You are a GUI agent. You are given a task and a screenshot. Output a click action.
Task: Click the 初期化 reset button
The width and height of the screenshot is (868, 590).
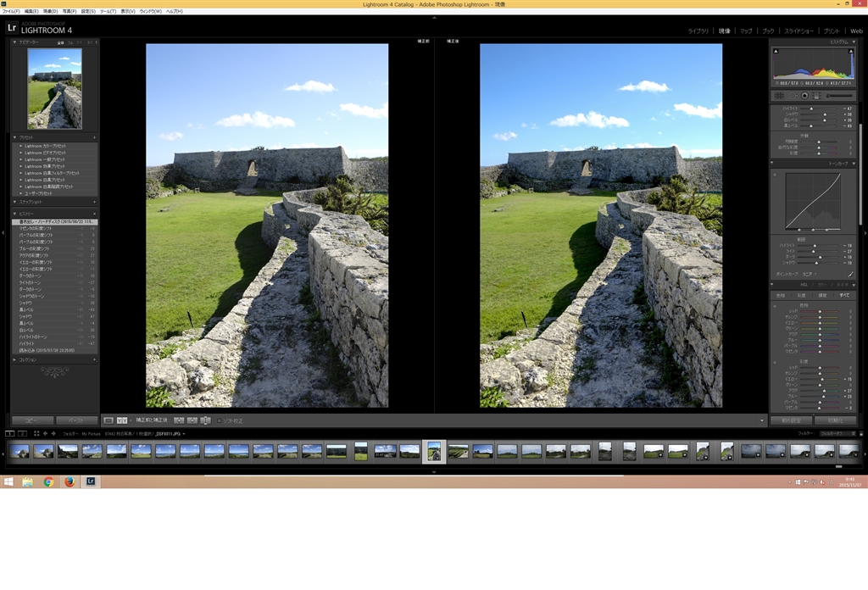(835, 420)
